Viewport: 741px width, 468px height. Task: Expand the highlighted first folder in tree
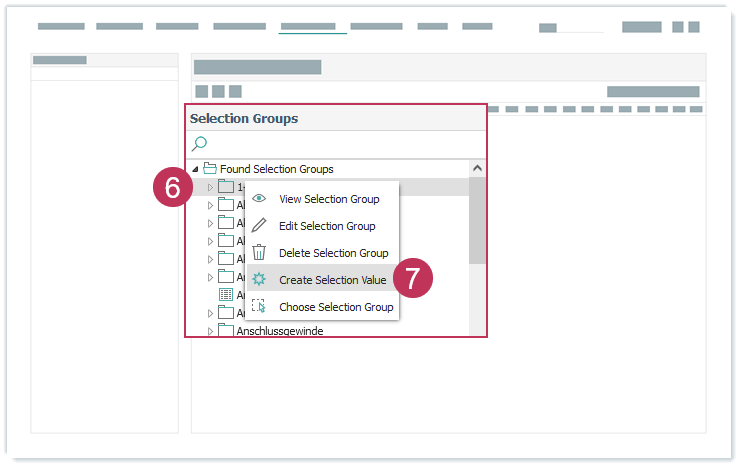coord(210,187)
